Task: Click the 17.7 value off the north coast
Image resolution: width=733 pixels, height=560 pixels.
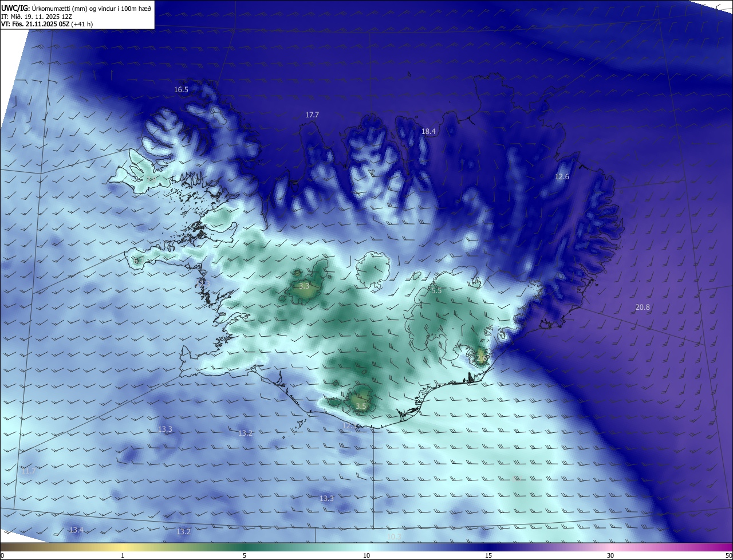Action: click(x=312, y=115)
